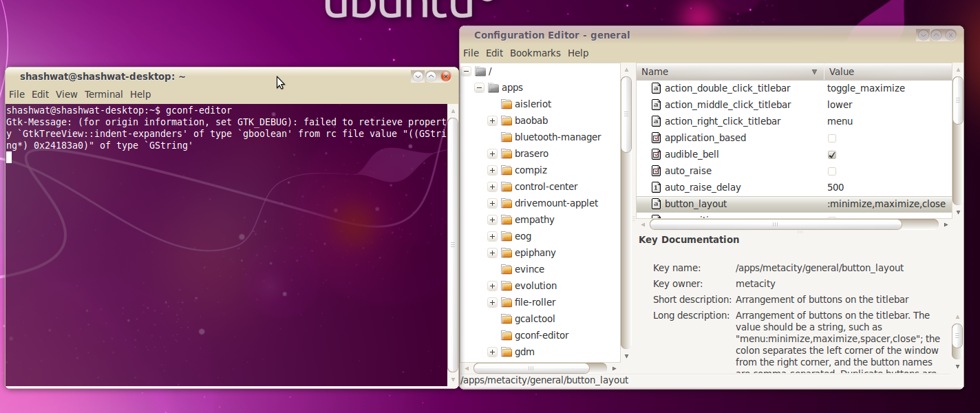Collapse the apps tree node
The width and height of the screenshot is (980, 413).
[x=480, y=88]
